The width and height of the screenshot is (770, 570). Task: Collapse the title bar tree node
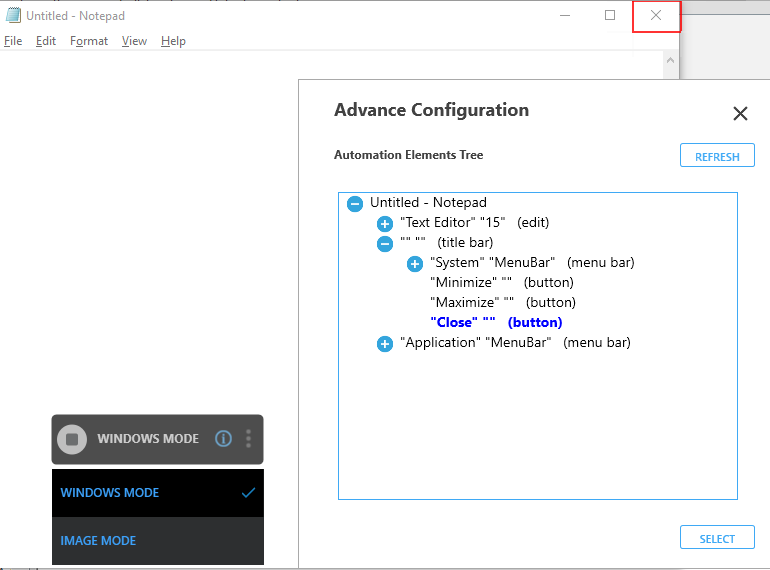tap(384, 244)
